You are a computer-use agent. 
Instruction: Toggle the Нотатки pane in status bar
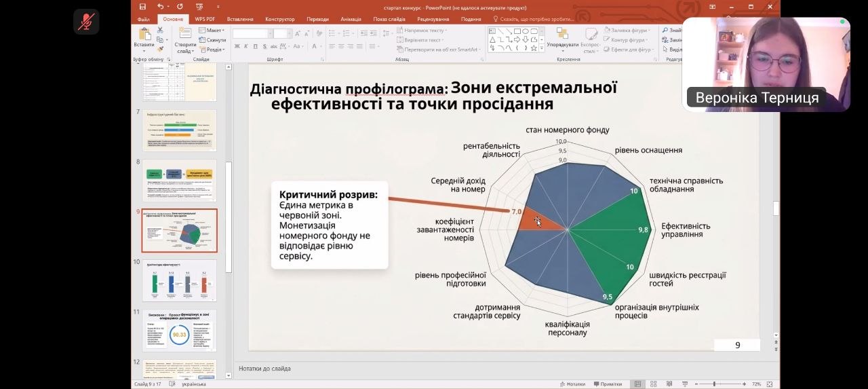pos(572,384)
